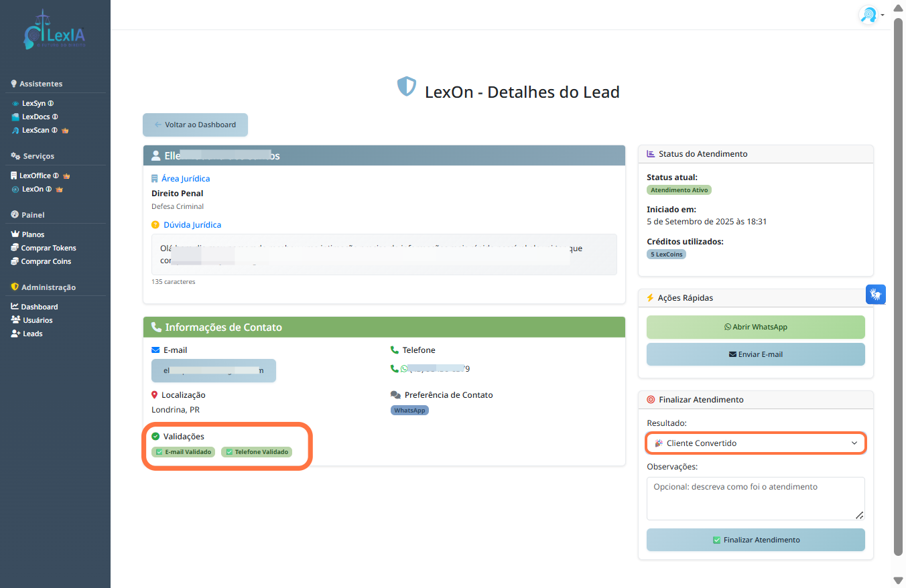
Task: Click the WhatsApp icon beside the phone number
Action: 404,369
